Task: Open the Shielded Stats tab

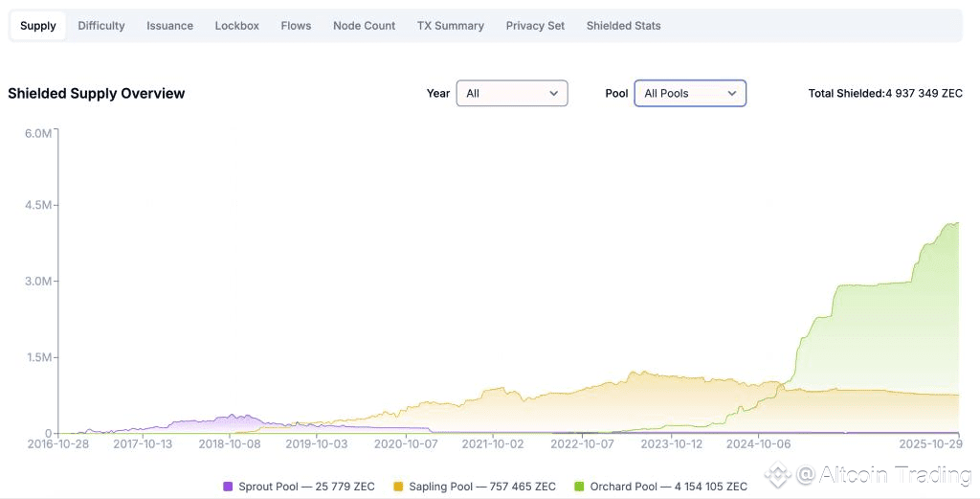Action: (623, 26)
